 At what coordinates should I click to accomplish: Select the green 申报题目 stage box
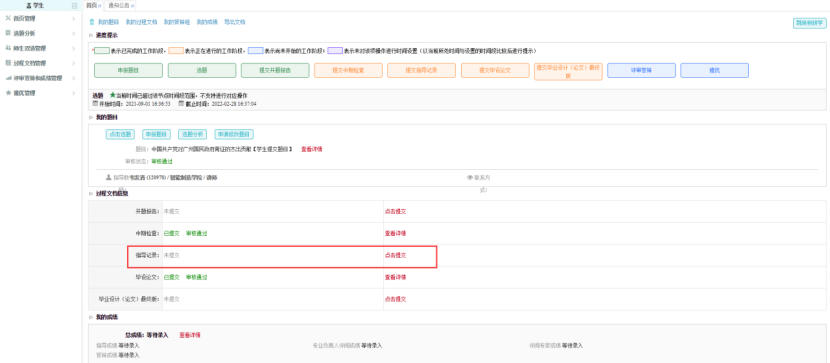click(x=129, y=70)
